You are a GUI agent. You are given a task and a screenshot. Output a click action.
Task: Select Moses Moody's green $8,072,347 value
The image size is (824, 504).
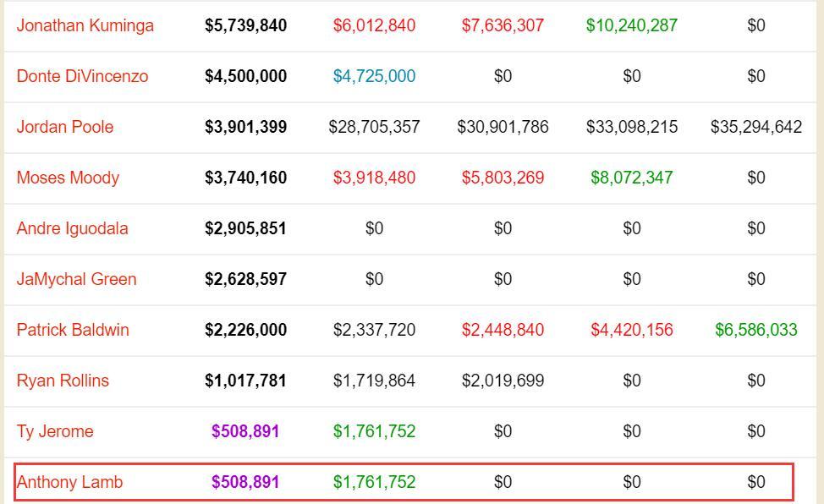point(632,178)
